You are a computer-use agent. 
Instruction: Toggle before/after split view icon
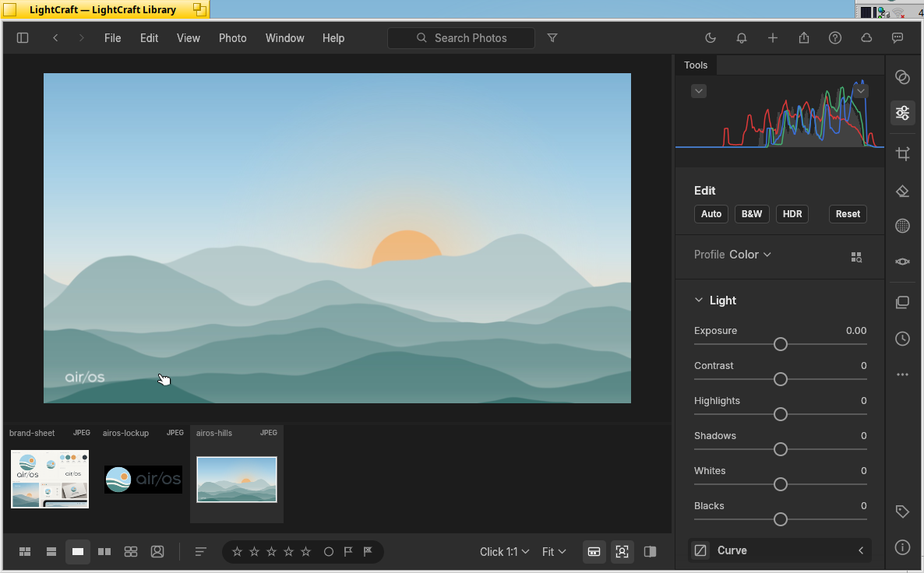pyautogui.click(x=650, y=552)
